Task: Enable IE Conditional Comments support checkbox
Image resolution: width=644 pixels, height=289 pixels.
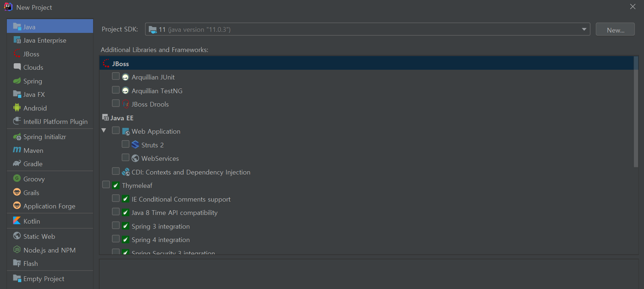Action: 116,198
